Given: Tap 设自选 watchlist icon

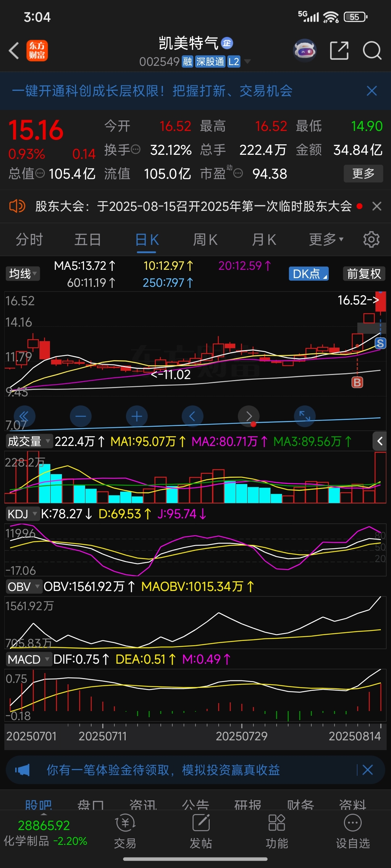Looking at the screenshot, I should coord(353,832).
